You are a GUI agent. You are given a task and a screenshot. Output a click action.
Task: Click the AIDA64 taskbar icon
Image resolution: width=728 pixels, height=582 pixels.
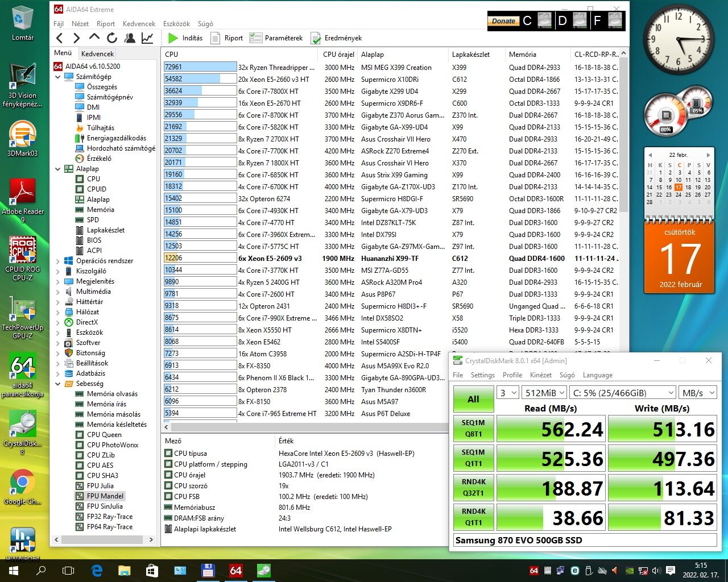236,571
